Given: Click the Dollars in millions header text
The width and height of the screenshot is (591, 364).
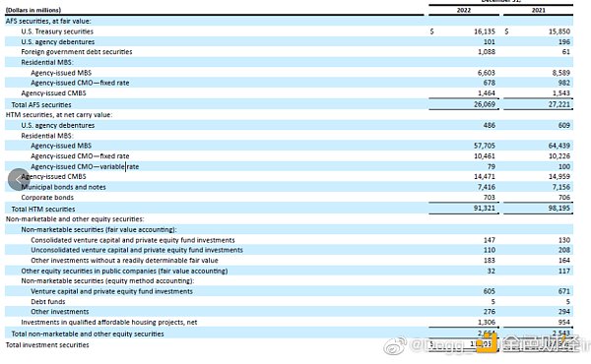Looking at the screenshot, I should point(33,10).
